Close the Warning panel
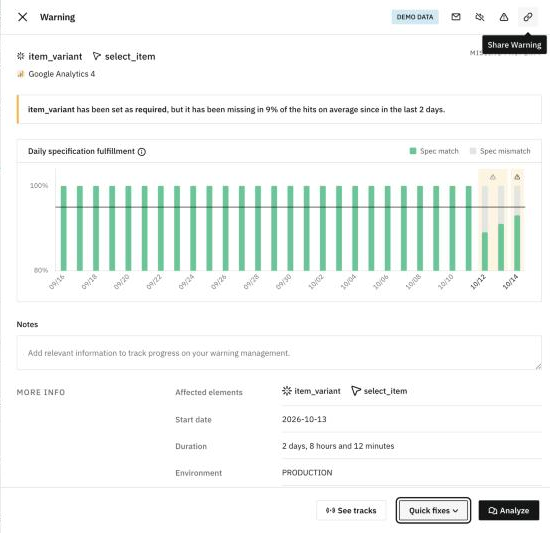This screenshot has height=533, width=550. [22, 17]
